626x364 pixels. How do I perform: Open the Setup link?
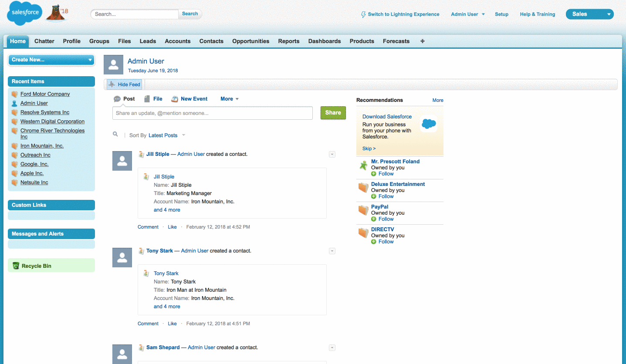(501, 14)
